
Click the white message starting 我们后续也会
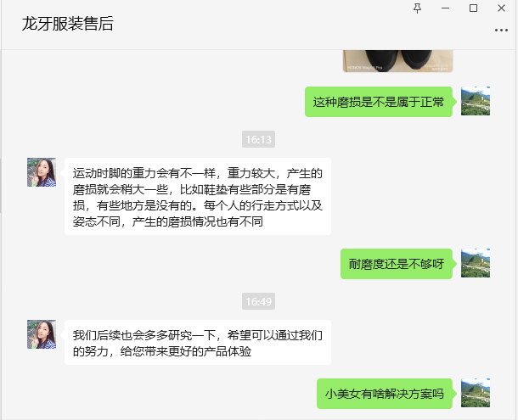point(198,343)
